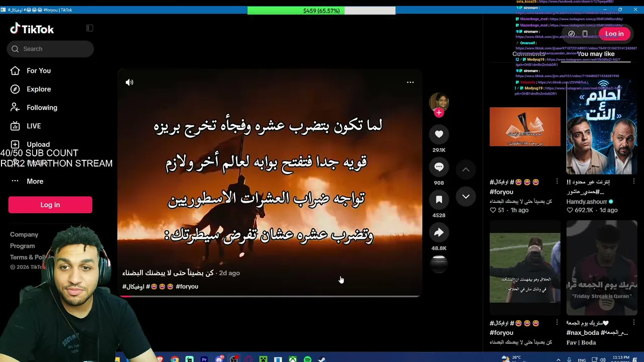Click the #foryou hashtag in the caption

click(x=187, y=287)
